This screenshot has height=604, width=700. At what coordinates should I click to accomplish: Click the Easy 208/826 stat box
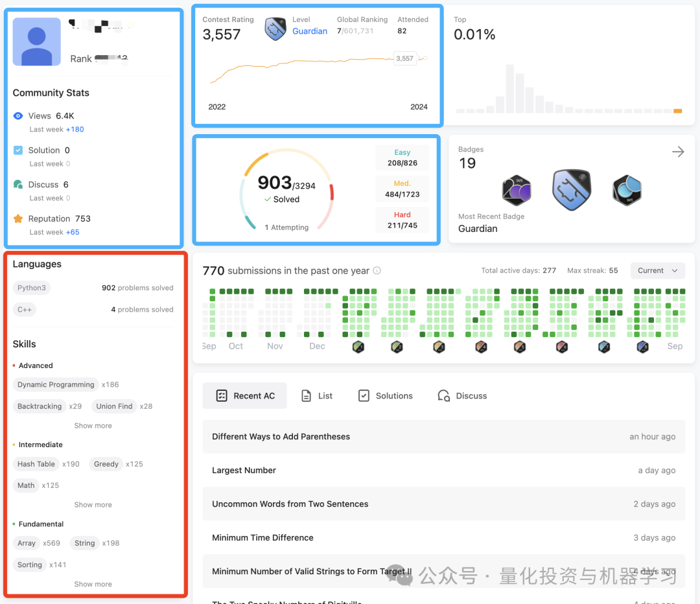tap(402, 157)
